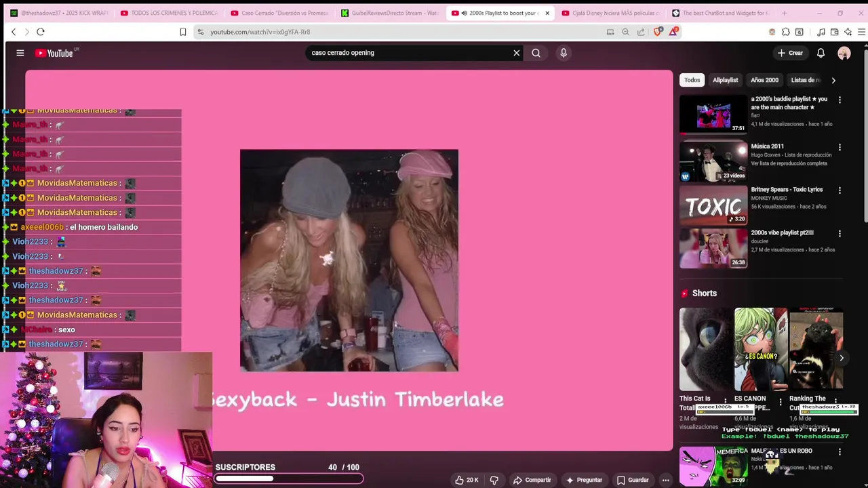The height and width of the screenshot is (488, 868).
Task: Go to the YouTube home logo
Action: pyautogui.click(x=54, y=53)
